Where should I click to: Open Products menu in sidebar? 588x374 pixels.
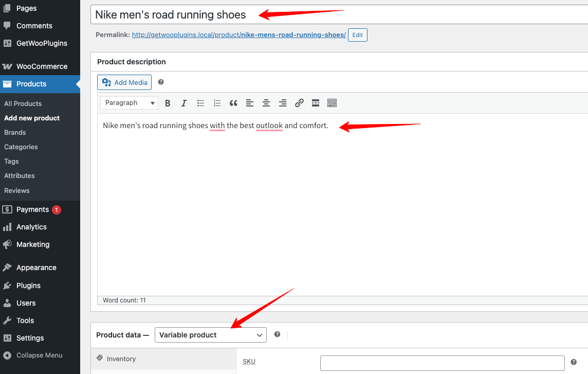(x=40, y=84)
